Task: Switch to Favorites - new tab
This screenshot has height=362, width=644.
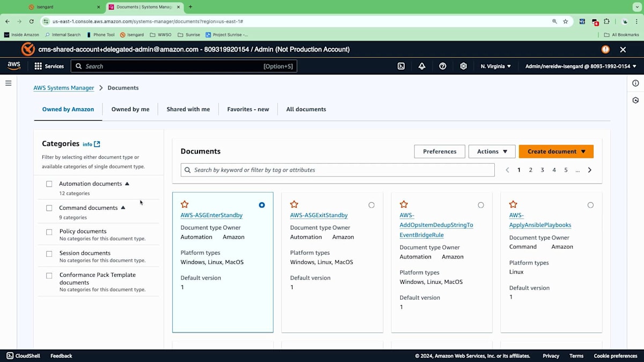Action: pos(248,109)
